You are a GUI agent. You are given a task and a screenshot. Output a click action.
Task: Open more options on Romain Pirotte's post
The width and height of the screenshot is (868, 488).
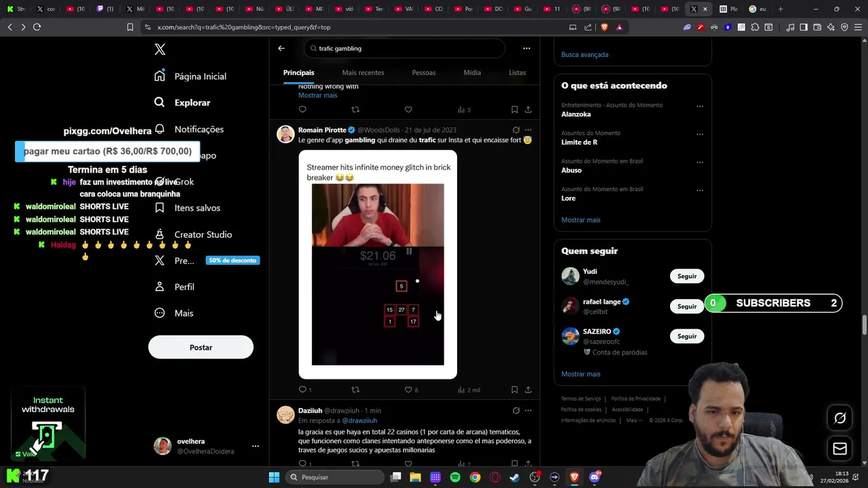(528, 129)
